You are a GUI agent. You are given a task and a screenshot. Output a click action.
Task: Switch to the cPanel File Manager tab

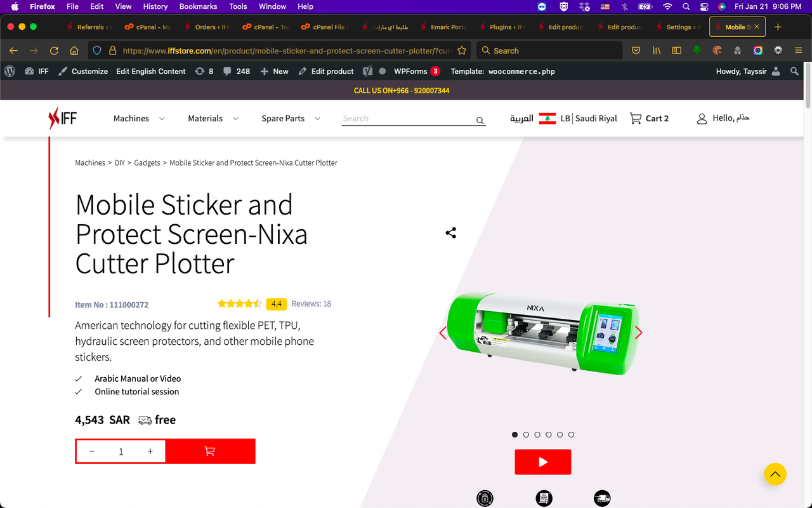(x=324, y=27)
